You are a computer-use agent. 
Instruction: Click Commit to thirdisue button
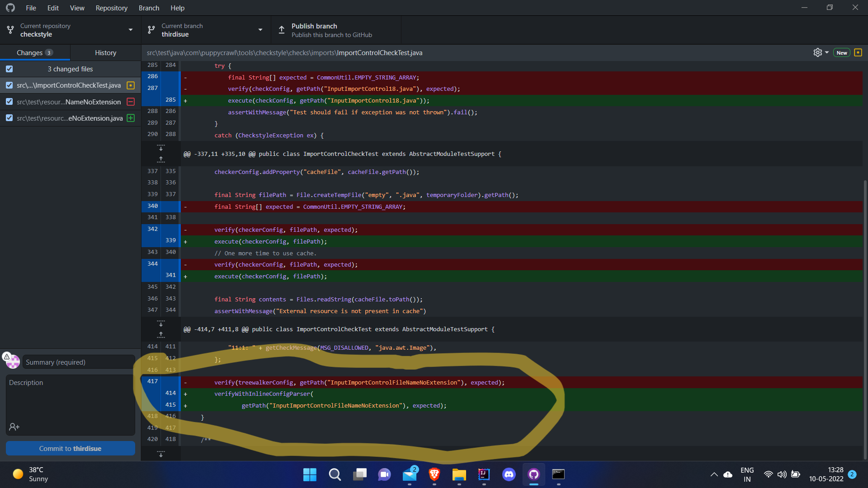coord(70,448)
